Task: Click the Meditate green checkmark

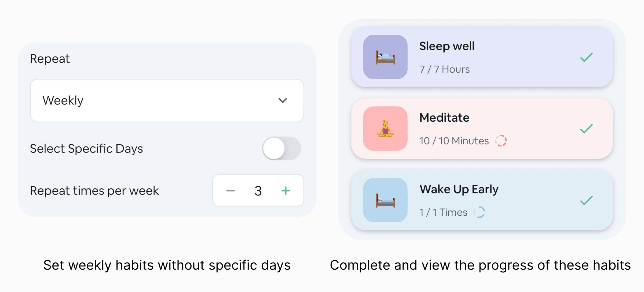Action: 586,129
